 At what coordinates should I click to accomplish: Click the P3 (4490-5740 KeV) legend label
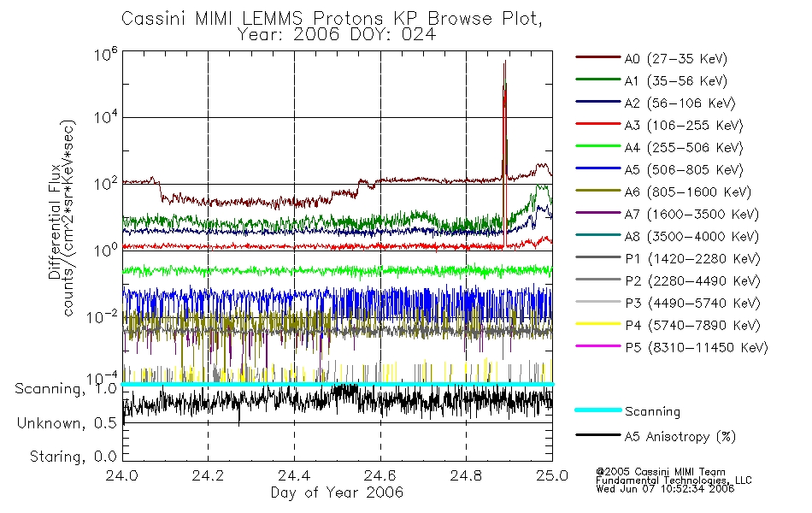pyautogui.click(x=692, y=304)
